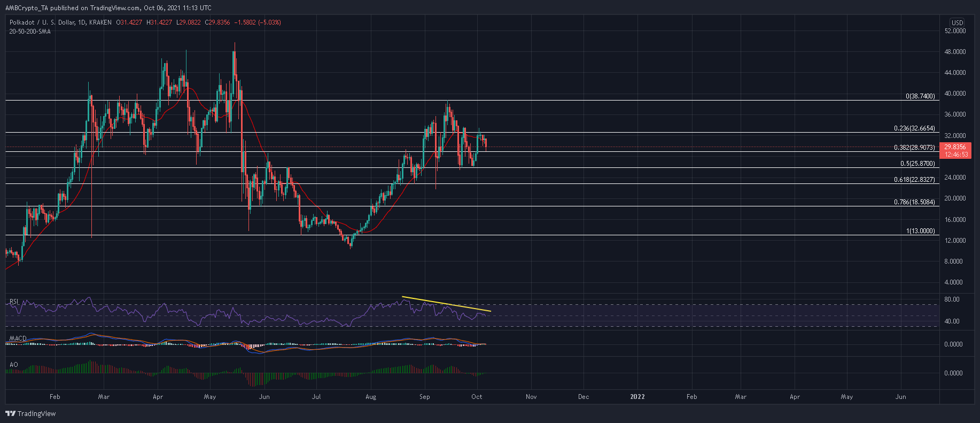Select the 0.786(18.5084) Fibonacci label

tap(915, 202)
